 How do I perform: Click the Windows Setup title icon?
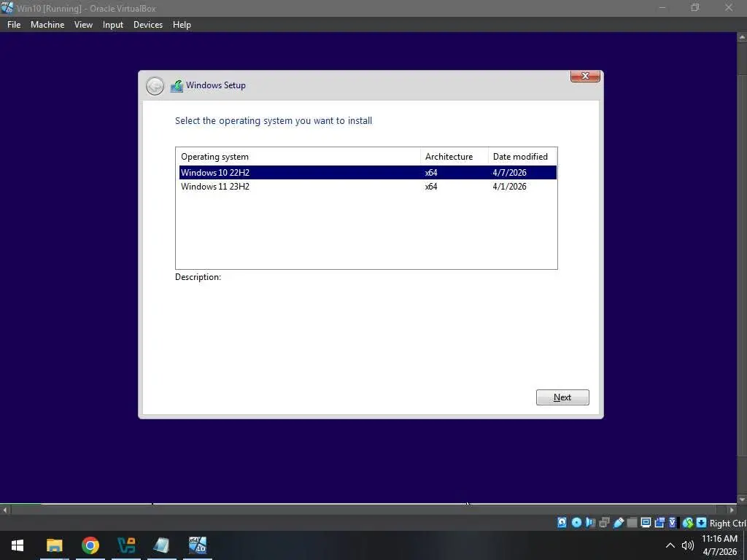coord(177,86)
